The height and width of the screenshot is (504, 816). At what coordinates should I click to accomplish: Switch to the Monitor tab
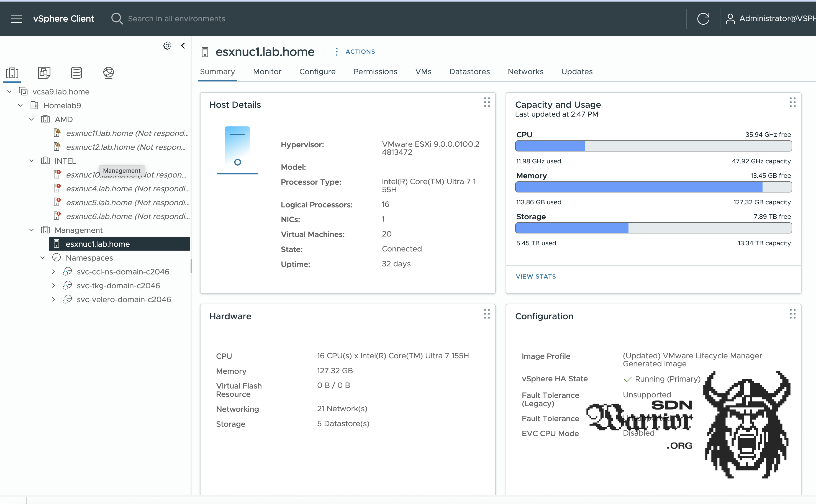point(267,71)
